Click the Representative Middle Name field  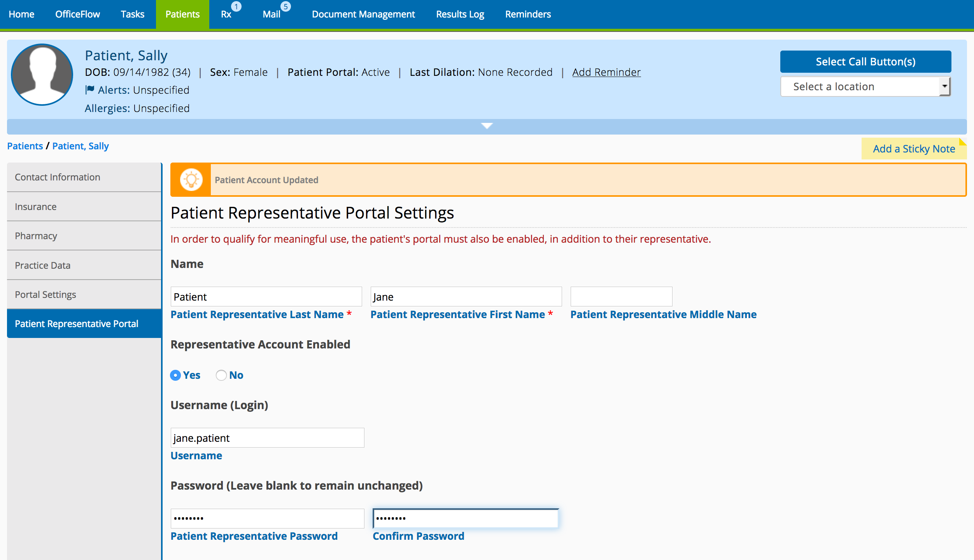[621, 297]
